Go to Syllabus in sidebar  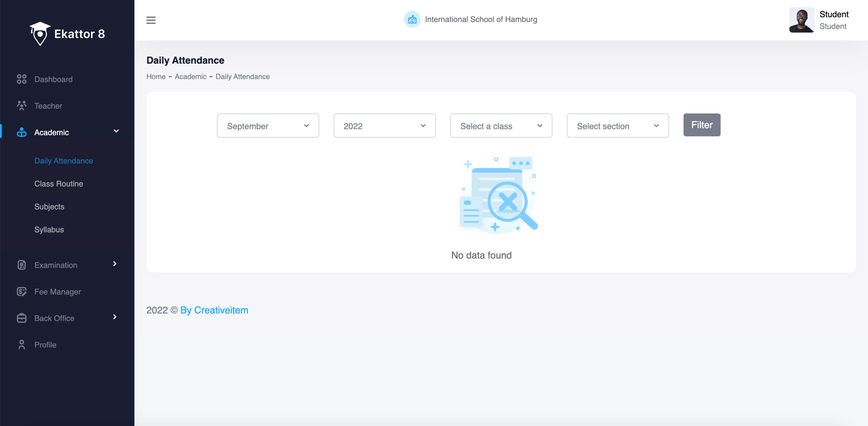tap(49, 229)
